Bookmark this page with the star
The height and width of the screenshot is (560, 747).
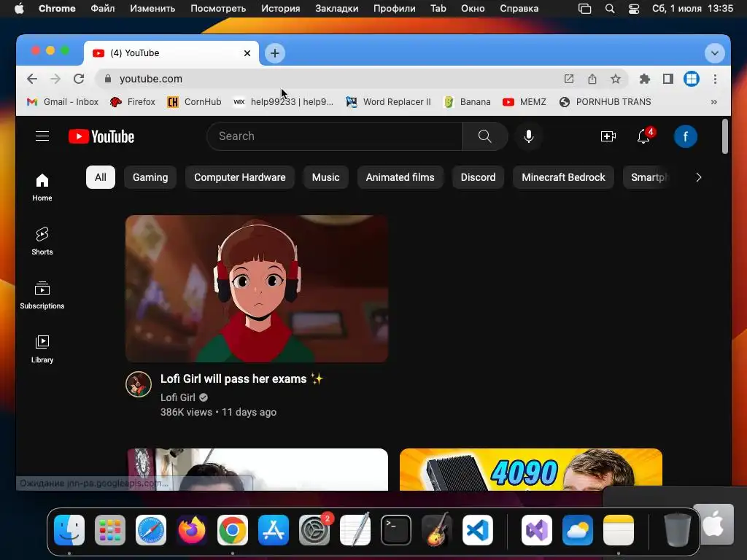tap(616, 79)
